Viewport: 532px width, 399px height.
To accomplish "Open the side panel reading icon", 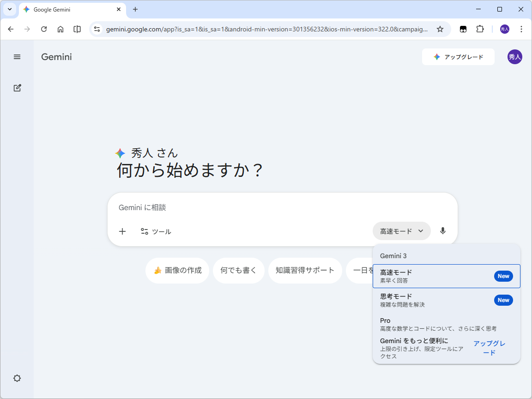I will (77, 29).
